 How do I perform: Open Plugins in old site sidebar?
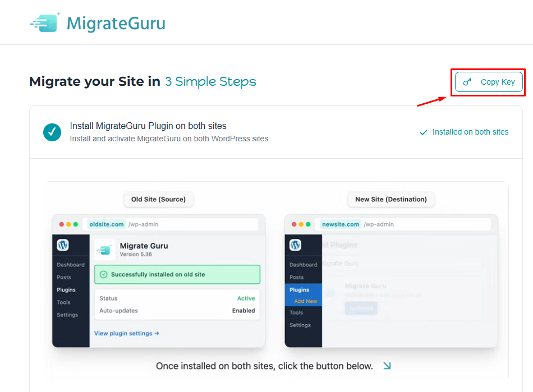coord(66,290)
